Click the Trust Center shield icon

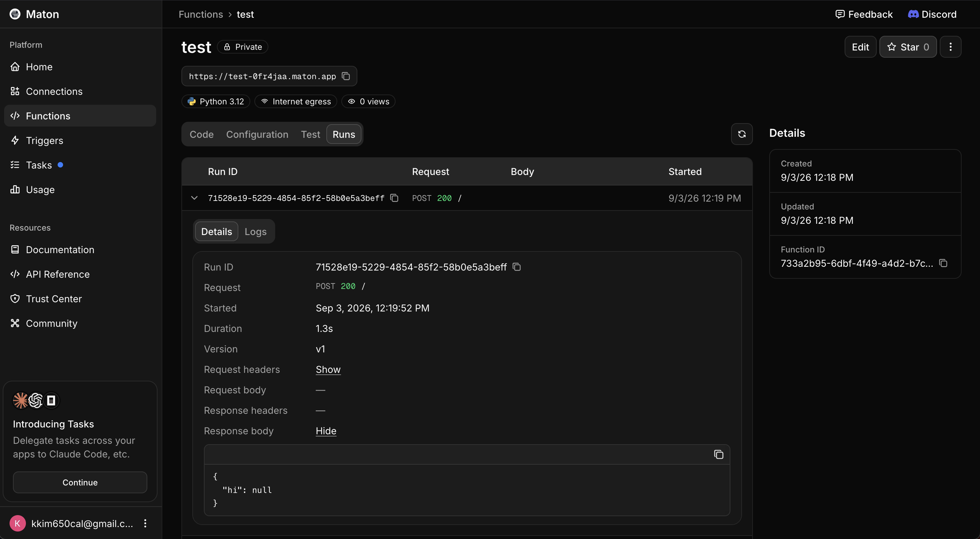pyautogui.click(x=15, y=299)
